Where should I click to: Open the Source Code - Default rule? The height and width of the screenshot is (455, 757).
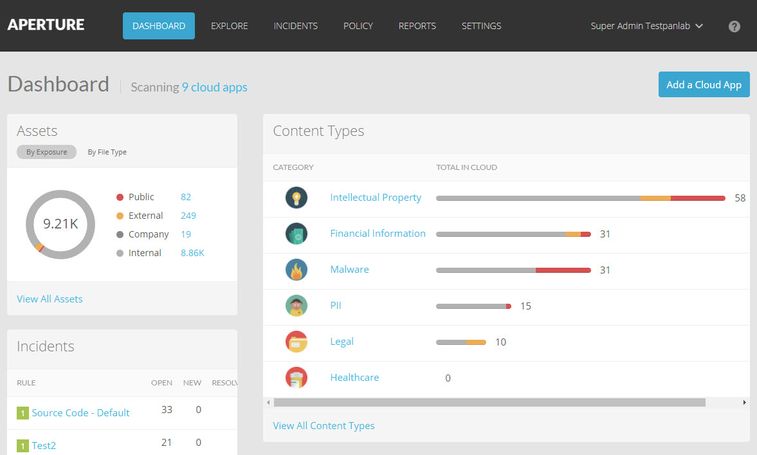click(x=81, y=413)
